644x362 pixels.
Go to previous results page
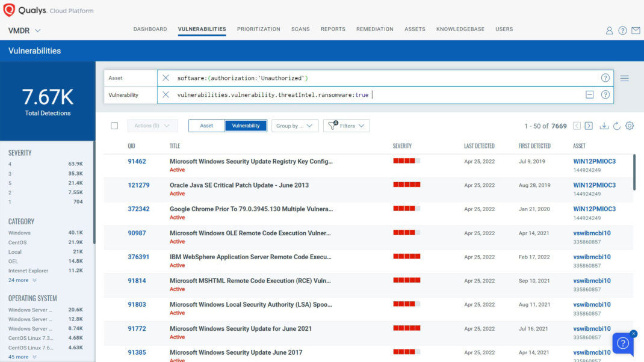pos(577,126)
